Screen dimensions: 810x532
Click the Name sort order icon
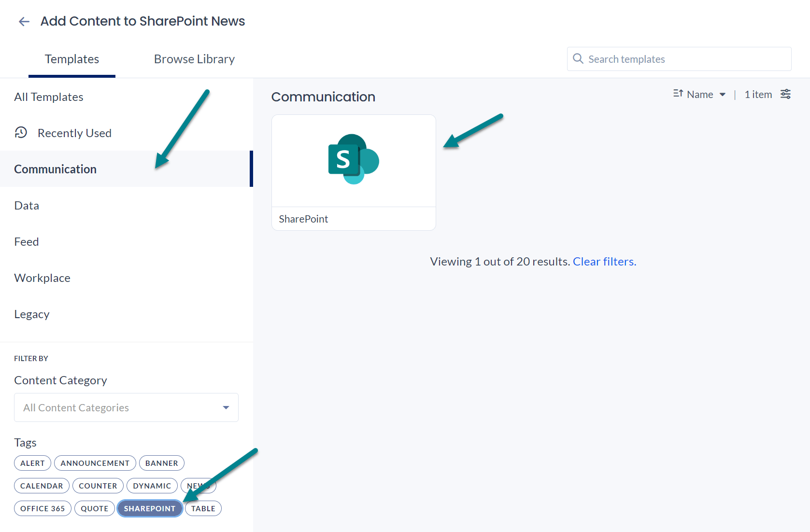point(678,94)
